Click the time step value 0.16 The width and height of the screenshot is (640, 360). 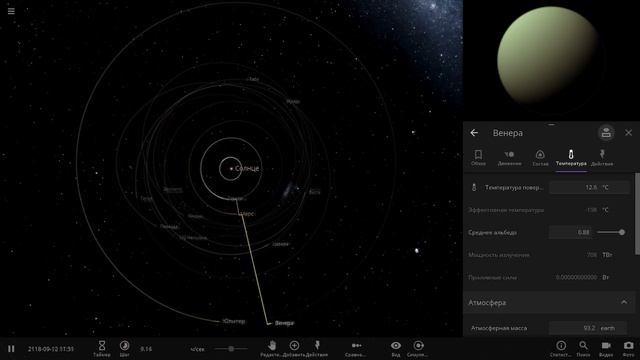coord(146,349)
